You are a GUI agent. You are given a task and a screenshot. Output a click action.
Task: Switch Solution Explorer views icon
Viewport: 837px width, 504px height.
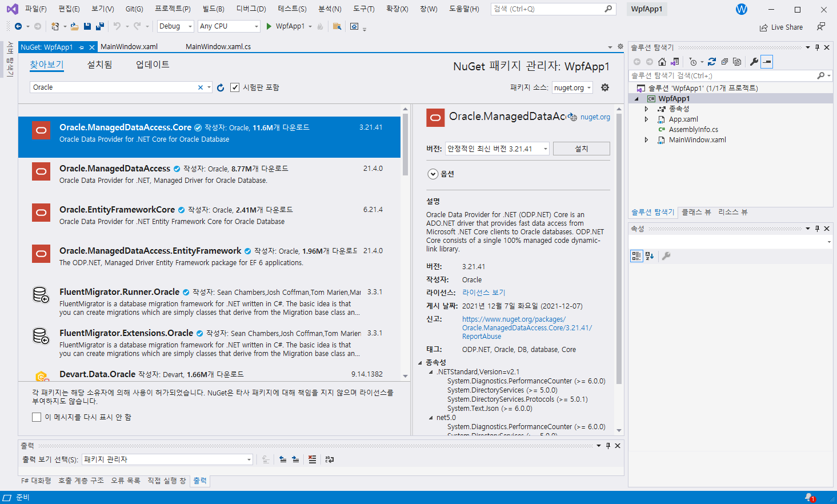675,62
